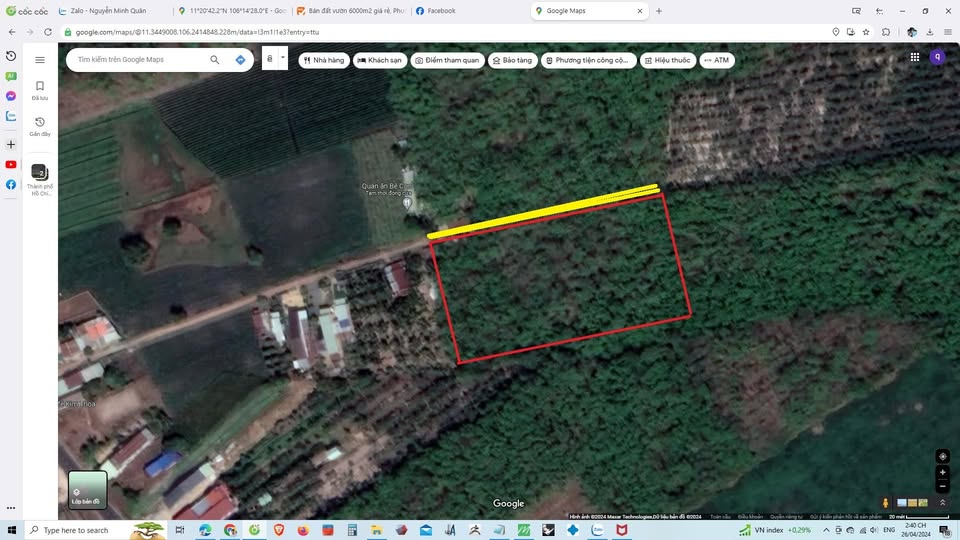Click the search magnifier icon
The width and height of the screenshot is (960, 540).
point(214,60)
